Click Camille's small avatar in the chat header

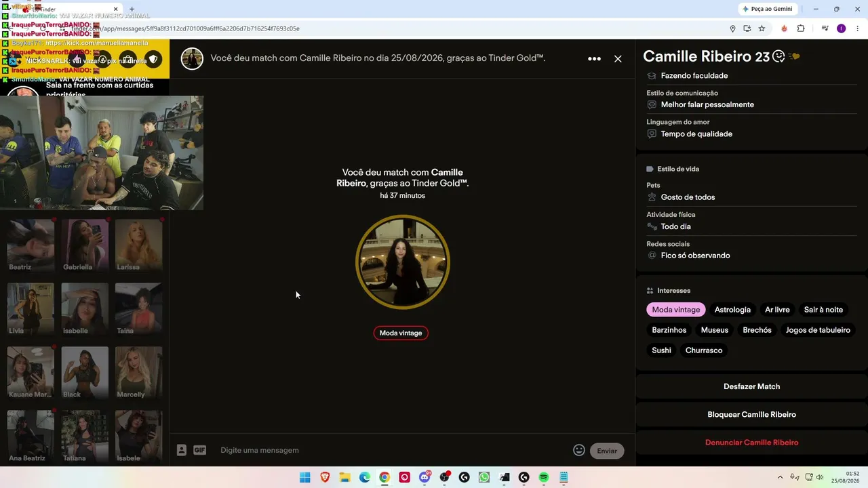tap(192, 59)
